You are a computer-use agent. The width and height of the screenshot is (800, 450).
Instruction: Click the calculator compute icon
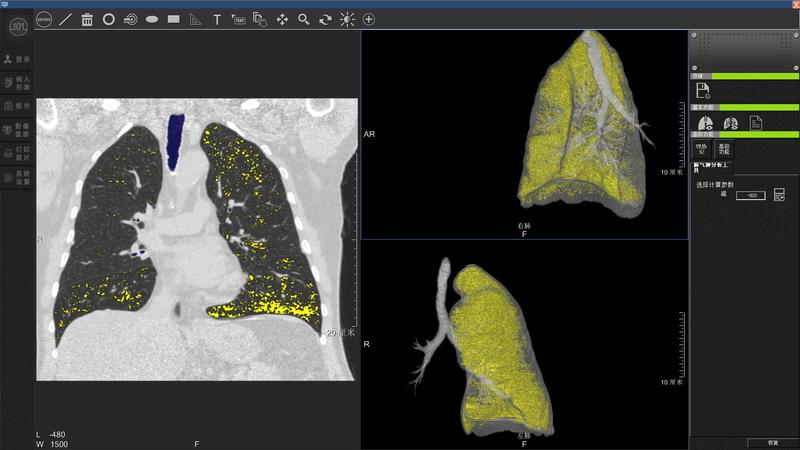click(x=779, y=194)
